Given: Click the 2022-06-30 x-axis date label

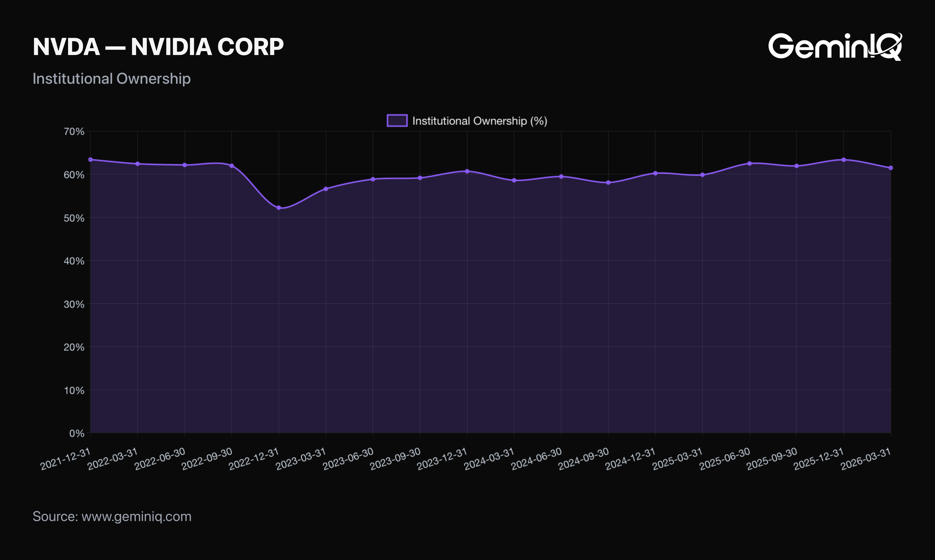Looking at the screenshot, I should point(160,459).
